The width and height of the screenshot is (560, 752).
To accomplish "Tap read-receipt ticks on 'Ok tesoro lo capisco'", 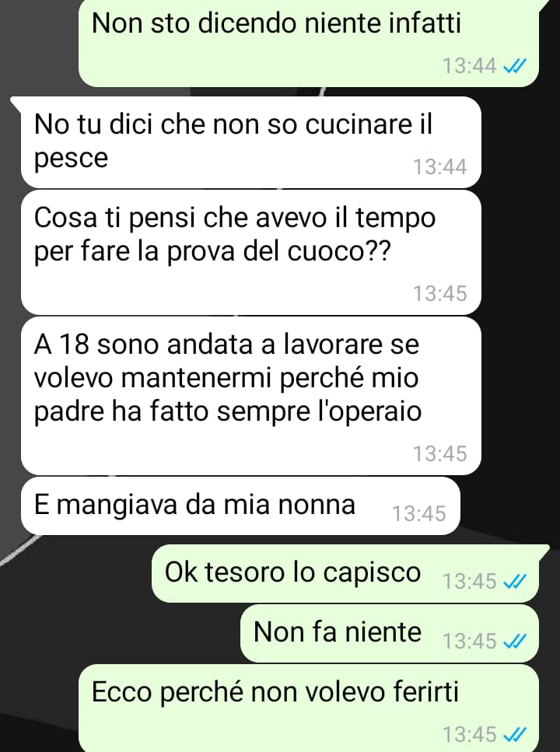I will point(514,581).
